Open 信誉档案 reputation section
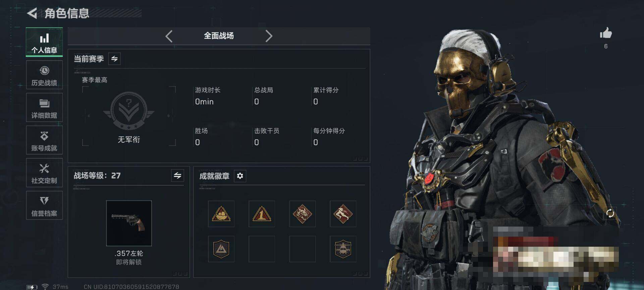 pyautogui.click(x=44, y=205)
